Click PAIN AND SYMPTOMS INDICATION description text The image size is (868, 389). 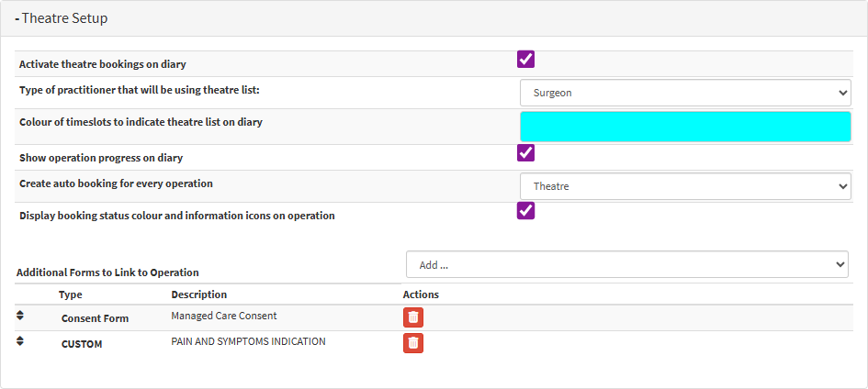click(x=248, y=341)
